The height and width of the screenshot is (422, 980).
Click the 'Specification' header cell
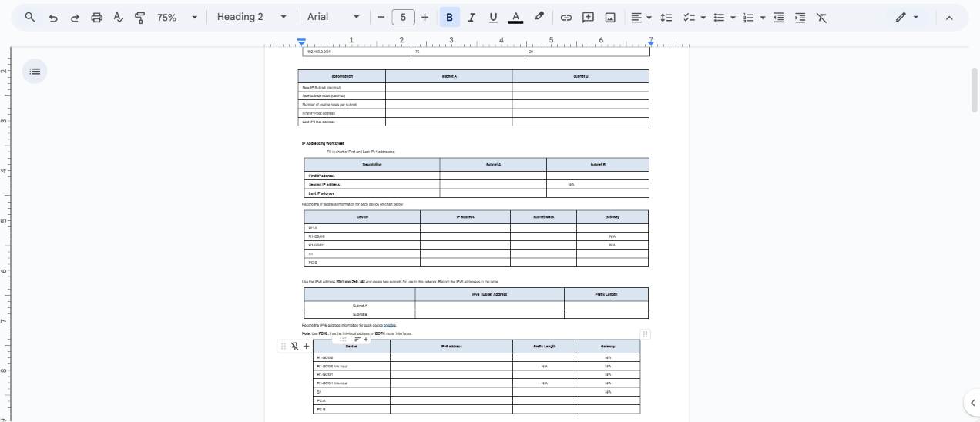click(x=342, y=76)
